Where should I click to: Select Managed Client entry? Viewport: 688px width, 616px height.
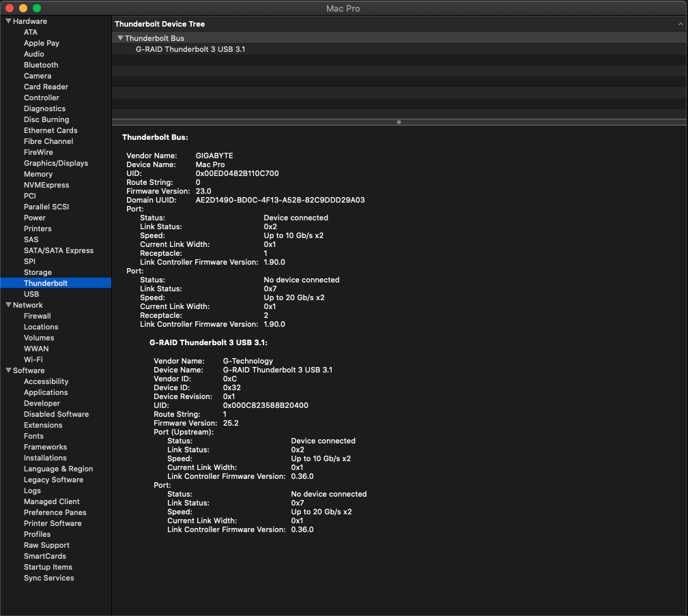(52, 501)
